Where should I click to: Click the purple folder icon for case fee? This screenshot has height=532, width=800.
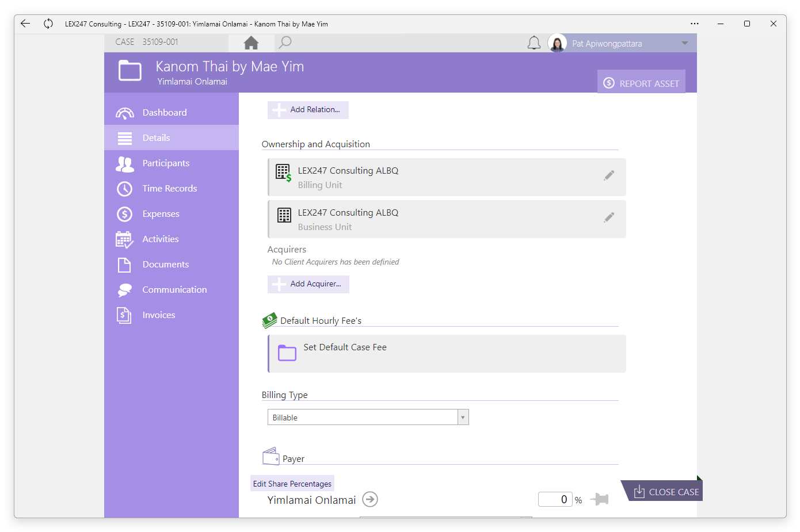coord(287,353)
